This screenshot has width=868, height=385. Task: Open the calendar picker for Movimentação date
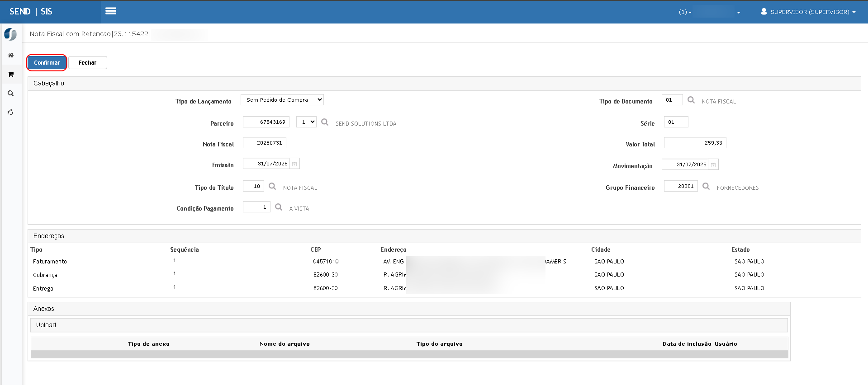pyautogui.click(x=713, y=164)
